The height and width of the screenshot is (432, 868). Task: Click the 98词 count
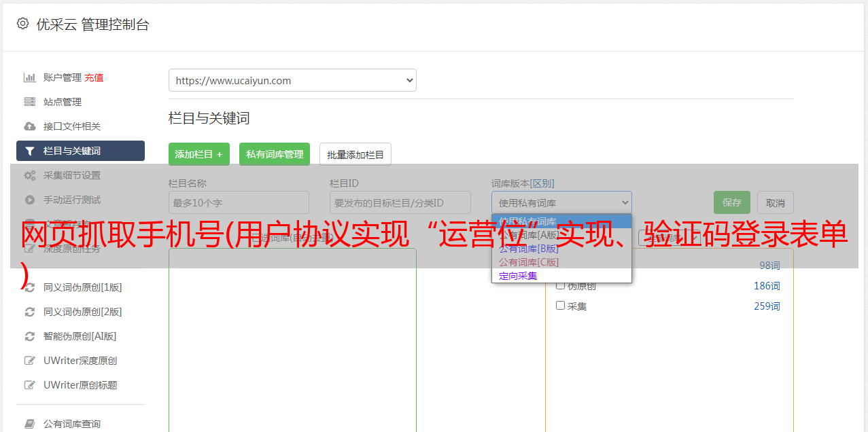tap(770, 266)
